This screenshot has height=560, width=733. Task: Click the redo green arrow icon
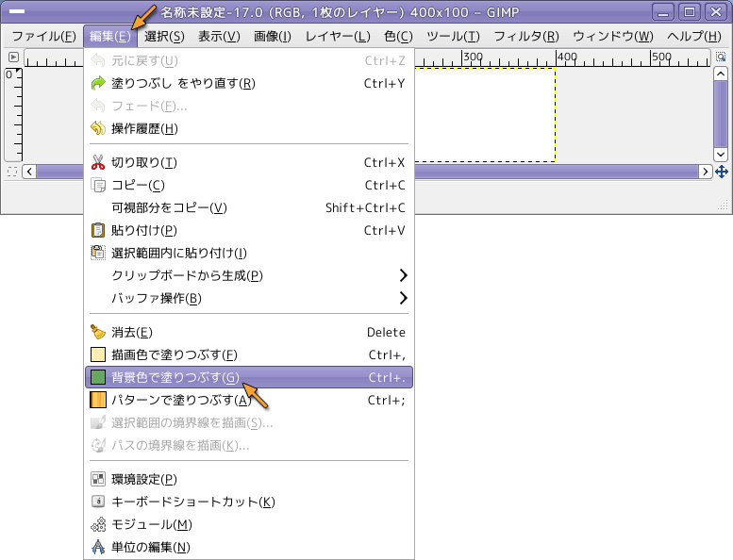[x=98, y=83]
